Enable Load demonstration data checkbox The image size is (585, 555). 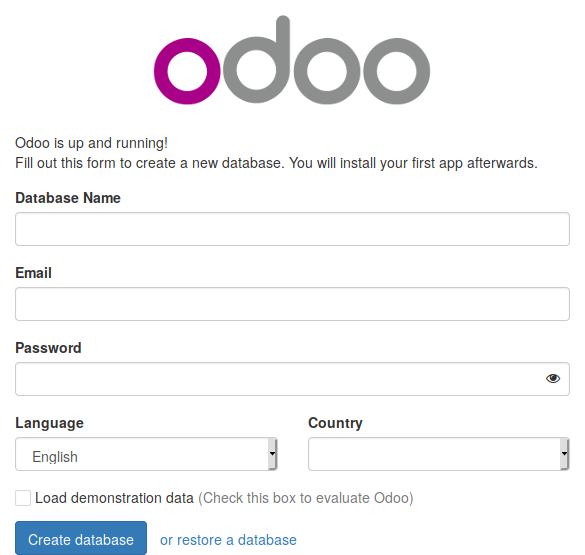tap(23, 498)
